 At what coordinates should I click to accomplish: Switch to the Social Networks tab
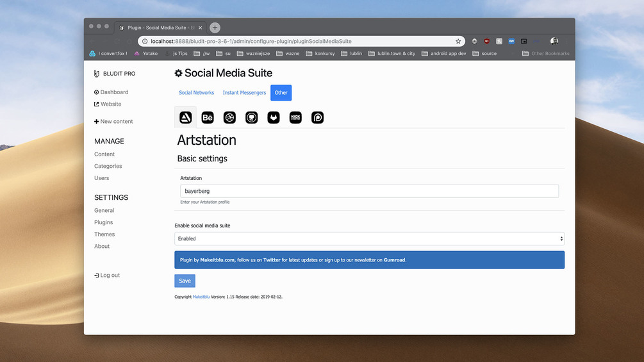coord(196,93)
